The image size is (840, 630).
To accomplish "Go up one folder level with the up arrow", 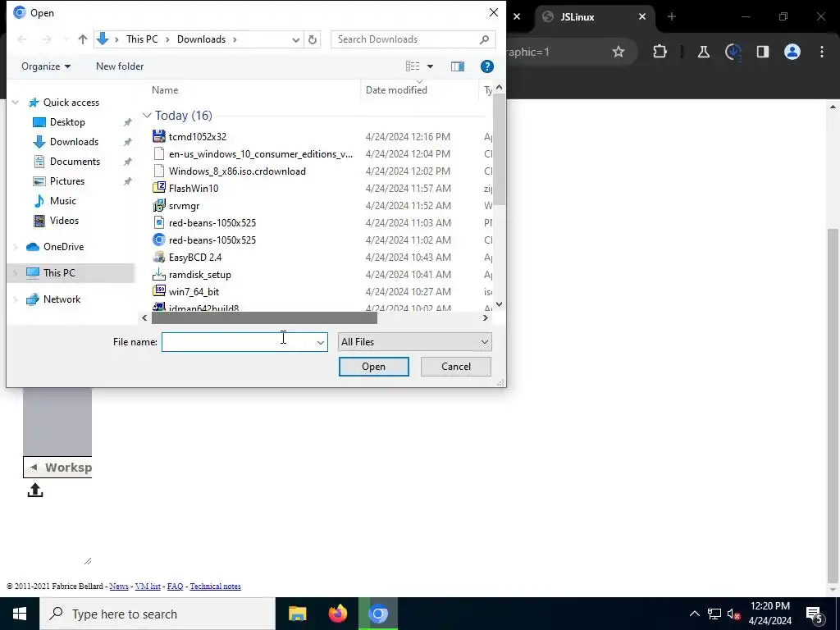I will tap(83, 39).
